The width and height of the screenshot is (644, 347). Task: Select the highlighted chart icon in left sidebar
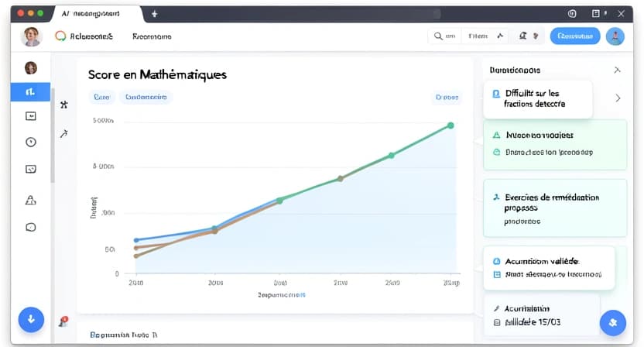pyautogui.click(x=30, y=91)
